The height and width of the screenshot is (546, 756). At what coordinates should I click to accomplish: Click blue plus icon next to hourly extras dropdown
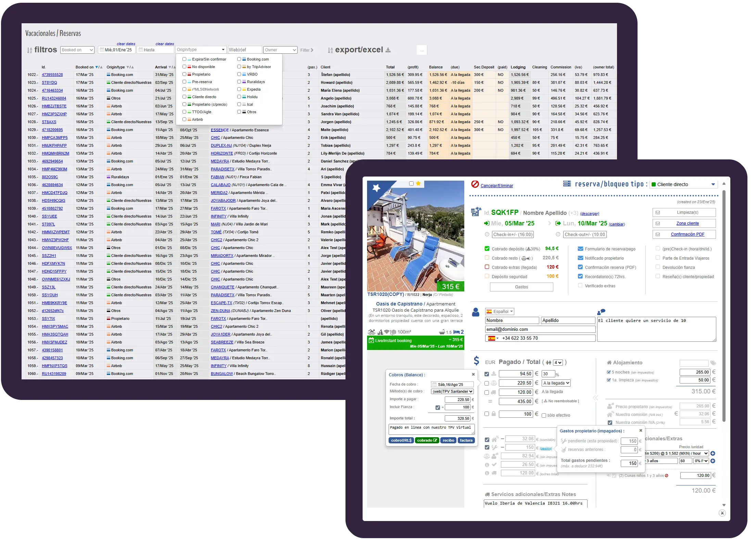pos(713,453)
